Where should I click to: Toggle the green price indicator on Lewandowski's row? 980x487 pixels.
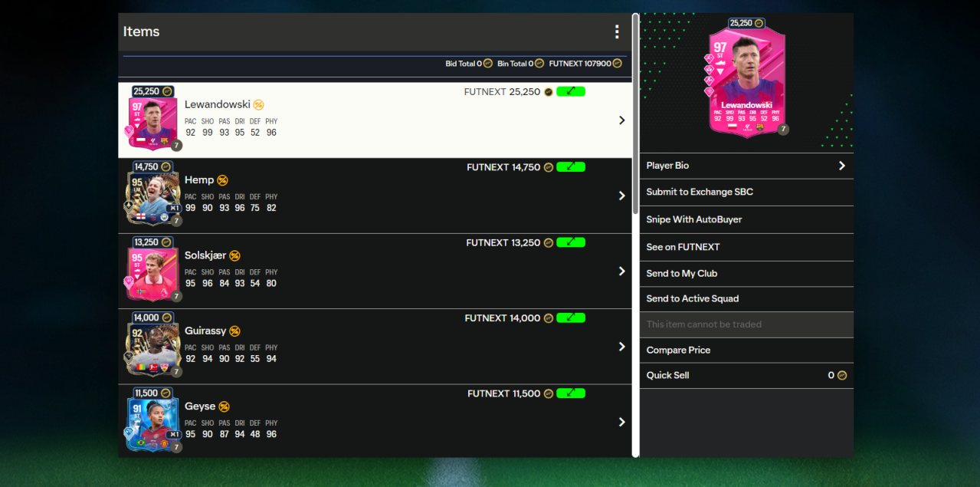coord(570,90)
